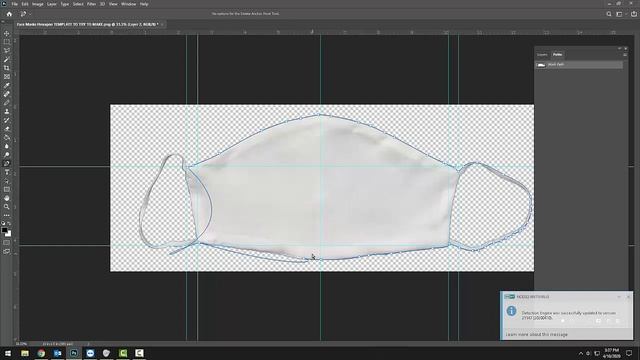Select the Magic Wand tool

click(7, 59)
